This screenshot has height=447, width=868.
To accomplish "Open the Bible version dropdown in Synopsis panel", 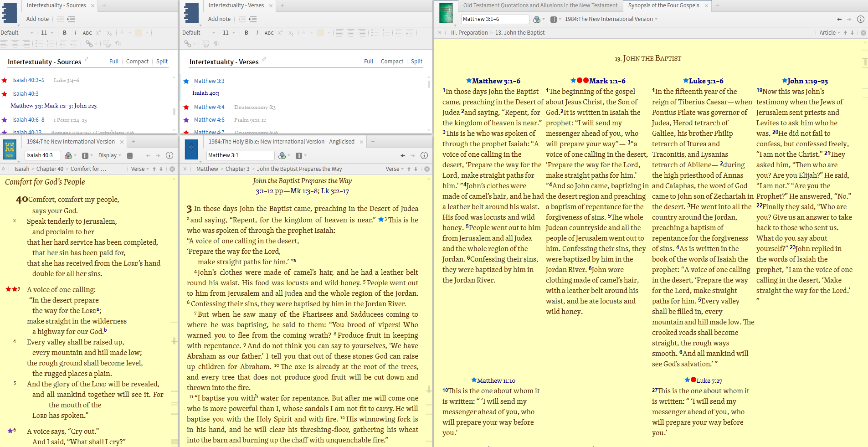I will pos(611,19).
